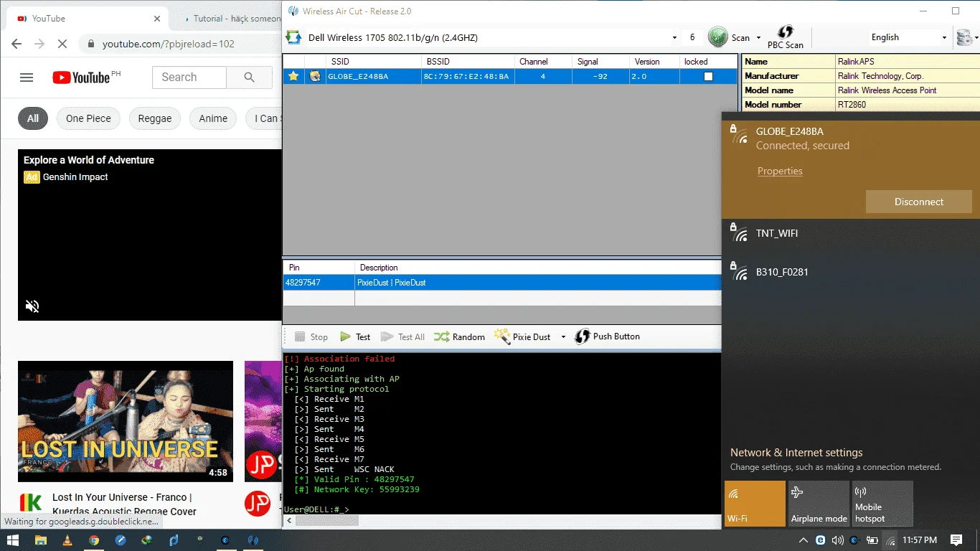Open Properties of the connected network
Viewport: 980px width, 551px height.
click(x=780, y=171)
